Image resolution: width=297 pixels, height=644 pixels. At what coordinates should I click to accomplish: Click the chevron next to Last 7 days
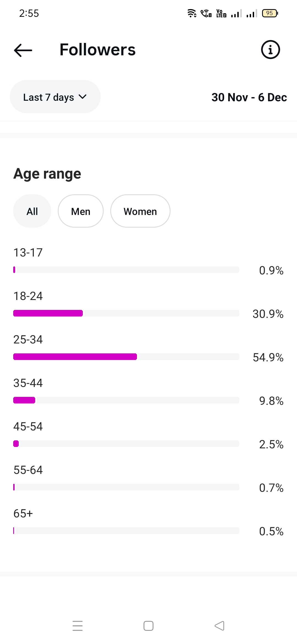(x=82, y=97)
